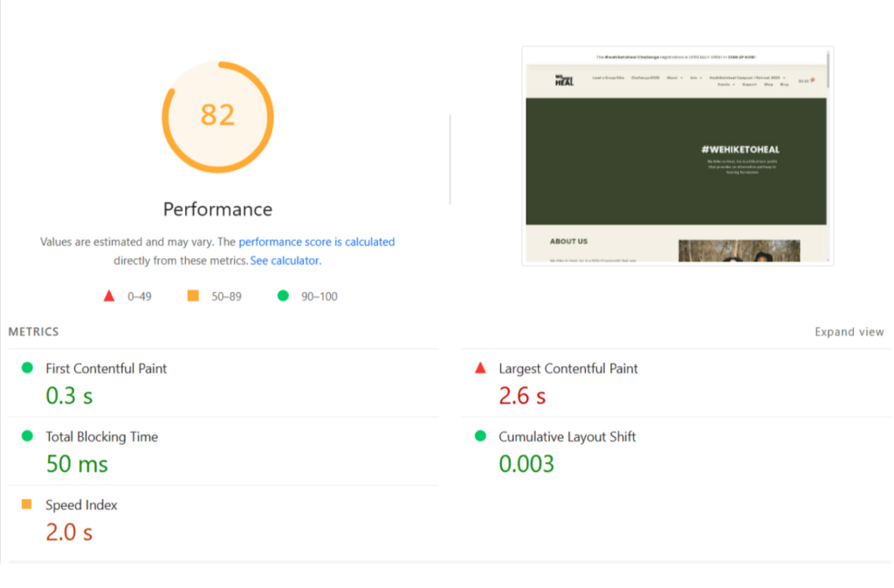The width and height of the screenshot is (894, 588).
Task: Select the 'Total Blocking Time' metric label
Action: (101, 437)
